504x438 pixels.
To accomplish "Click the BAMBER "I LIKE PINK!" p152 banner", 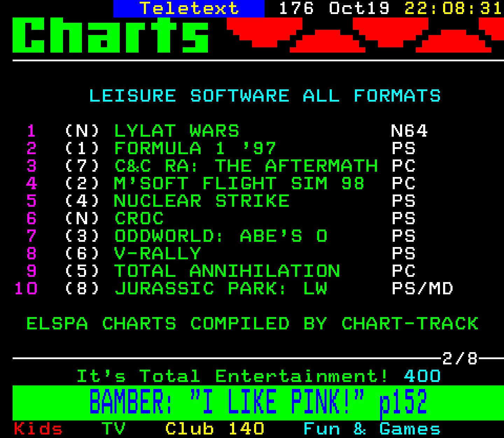I will pyautogui.click(x=258, y=403).
